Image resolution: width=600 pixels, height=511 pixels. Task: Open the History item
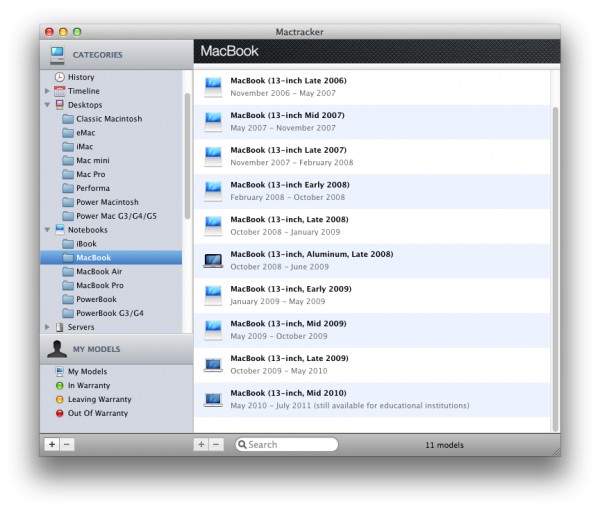click(111, 77)
